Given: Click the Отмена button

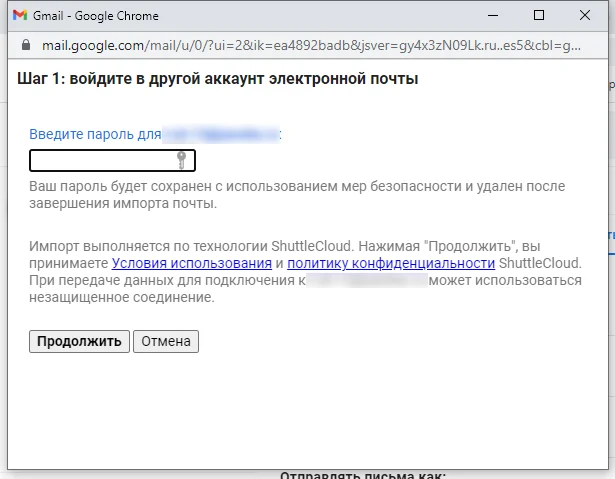Looking at the screenshot, I should click(x=166, y=341).
